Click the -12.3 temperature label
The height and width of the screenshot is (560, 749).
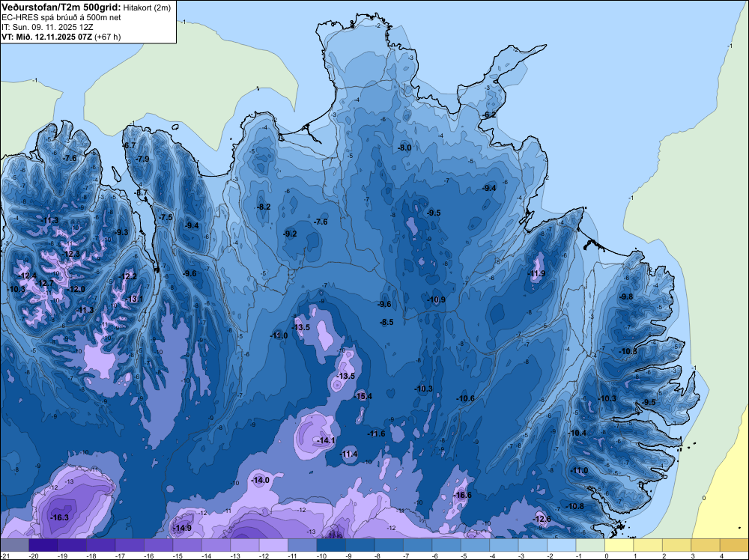pyautogui.click(x=71, y=254)
